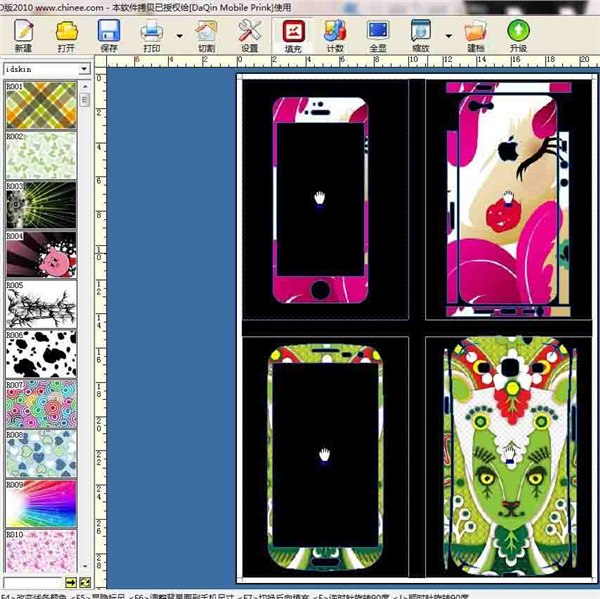Focus the search field below pattern list

[x=33, y=582]
